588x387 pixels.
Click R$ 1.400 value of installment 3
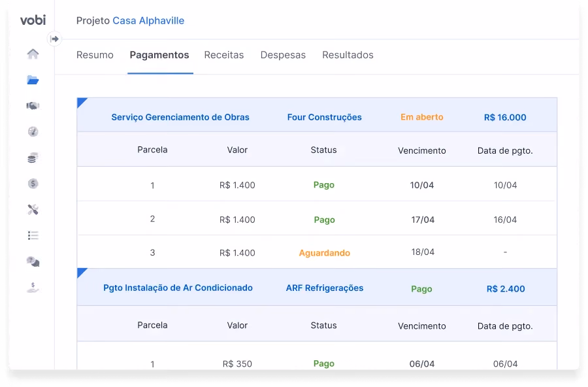click(237, 253)
